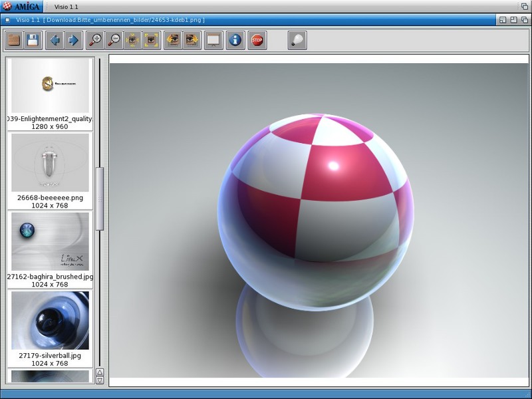Image resolution: width=532 pixels, height=399 pixels.
Task: Zoom in with the magnifier plus icon
Action: click(96, 41)
